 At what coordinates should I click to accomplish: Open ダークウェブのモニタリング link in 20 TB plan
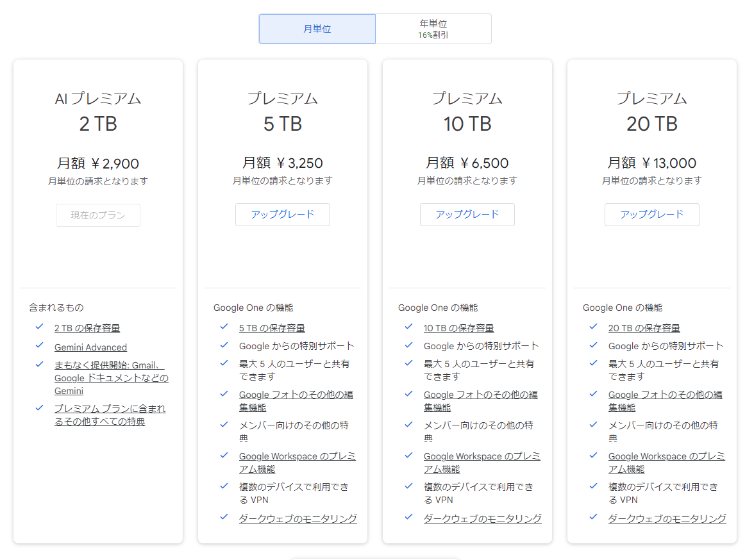point(667,518)
